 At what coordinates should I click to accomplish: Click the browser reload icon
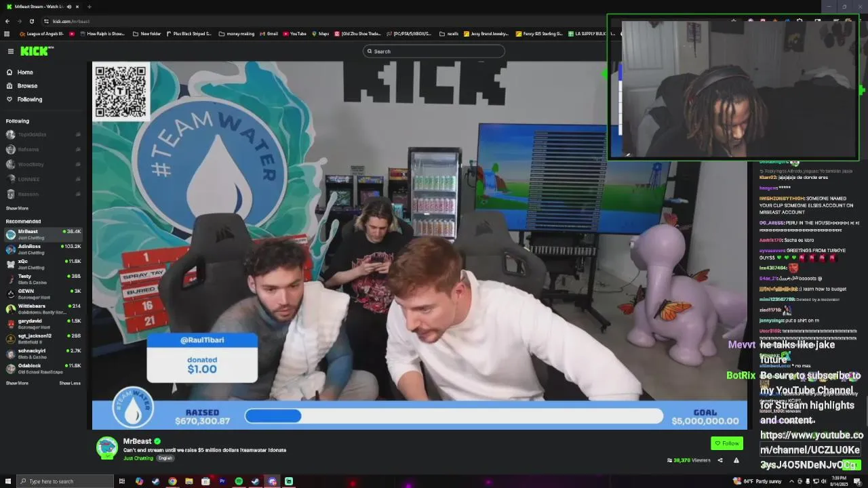tap(31, 21)
